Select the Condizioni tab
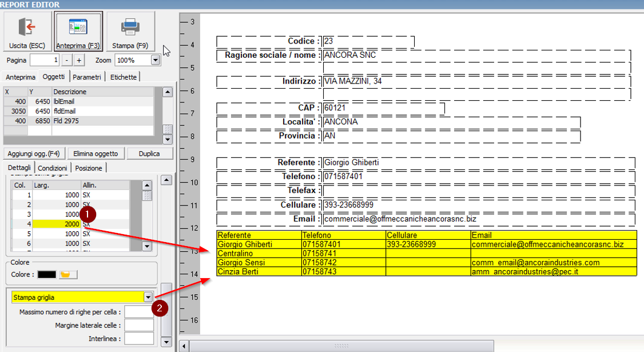Image resolution: width=644 pixels, height=352 pixels. click(53, 168)
